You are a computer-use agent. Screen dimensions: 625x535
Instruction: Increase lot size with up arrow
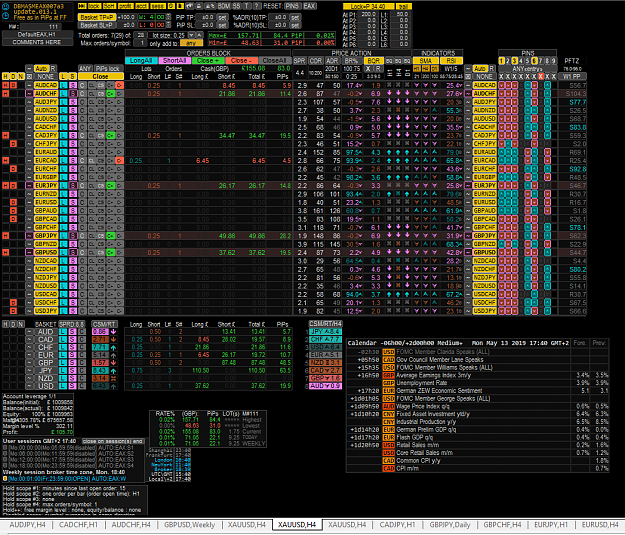pos(199,35)
